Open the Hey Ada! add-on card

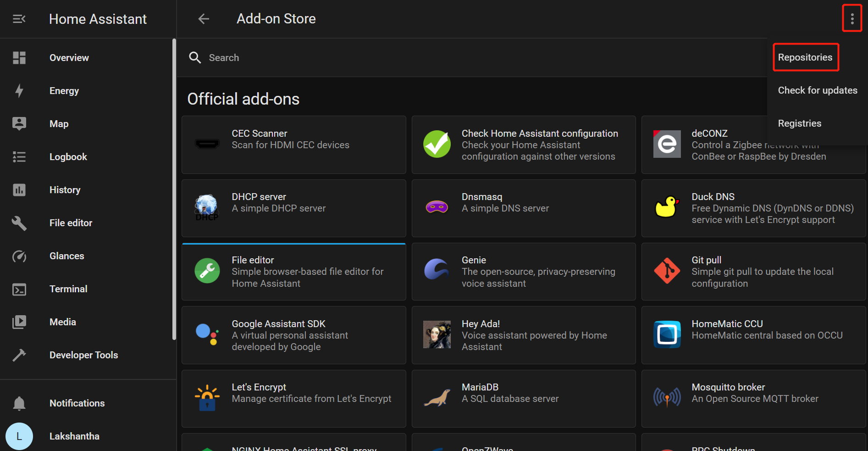pyautogui.click(x=524, y=335)
